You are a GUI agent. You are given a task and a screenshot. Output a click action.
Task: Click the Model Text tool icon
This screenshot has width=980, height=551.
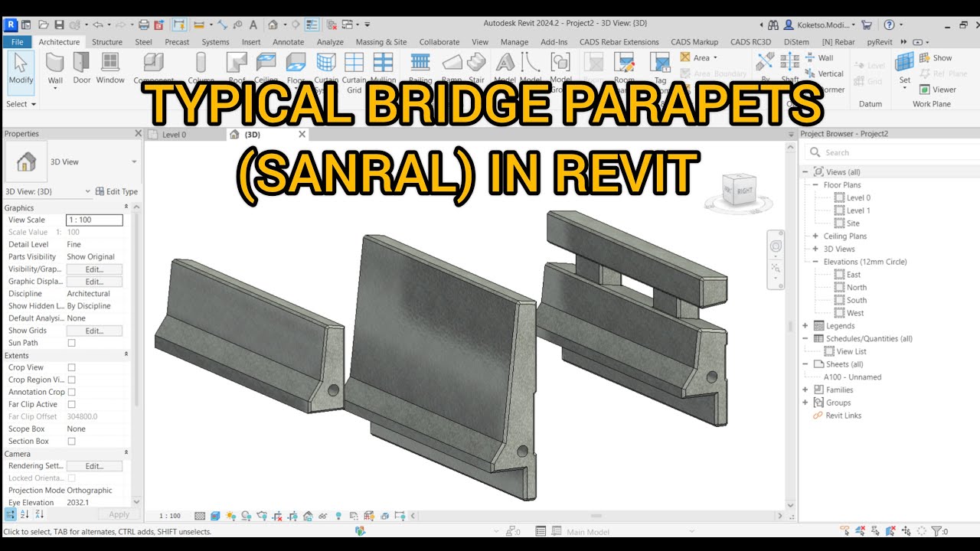pyautogui.click(x=505, y=63)
